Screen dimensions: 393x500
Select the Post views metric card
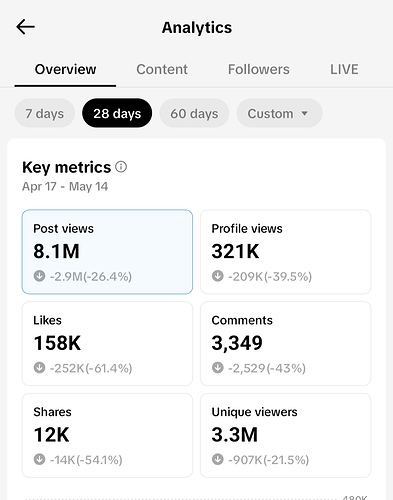coord(107,252)
